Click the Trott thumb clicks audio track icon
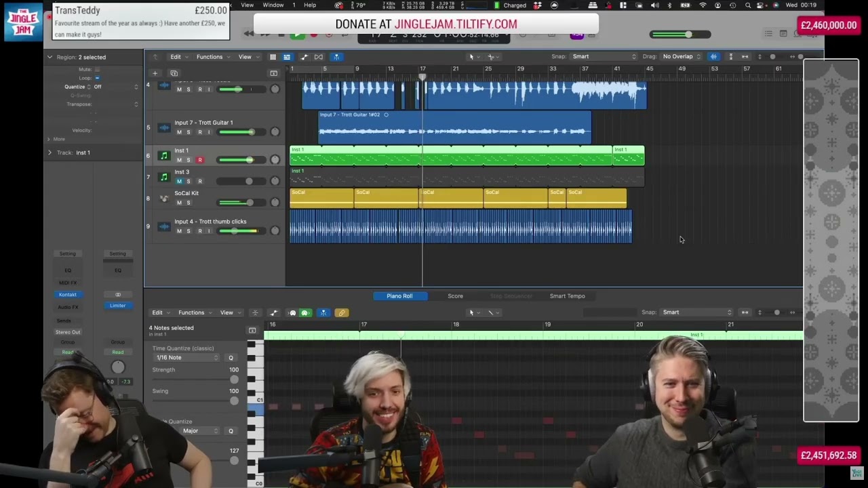Screen dimensions: 868x488 163,226
